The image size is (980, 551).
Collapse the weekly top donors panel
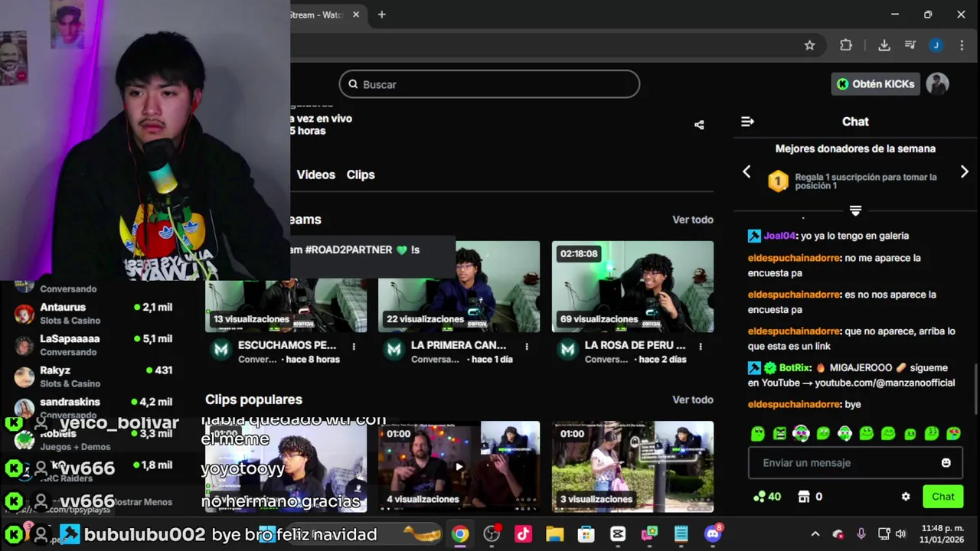coord(855,210)
